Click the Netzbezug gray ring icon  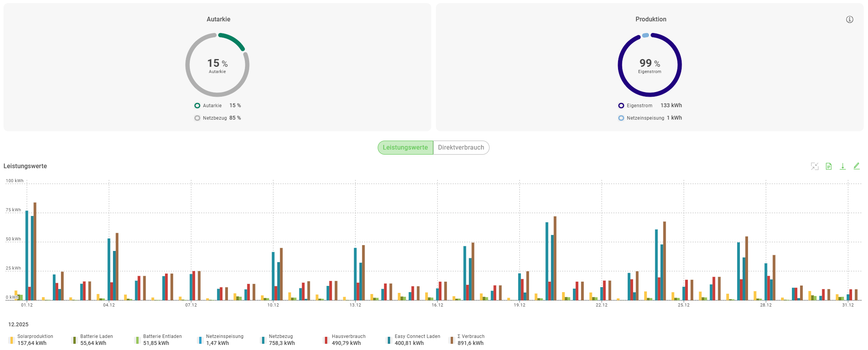click(x=197, y=118)
